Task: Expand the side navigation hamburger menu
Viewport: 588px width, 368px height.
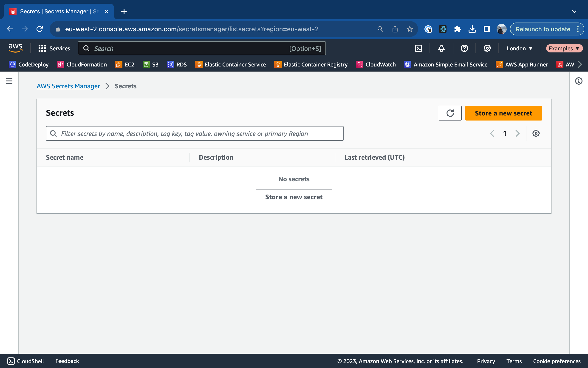Action: click(9, 81)
